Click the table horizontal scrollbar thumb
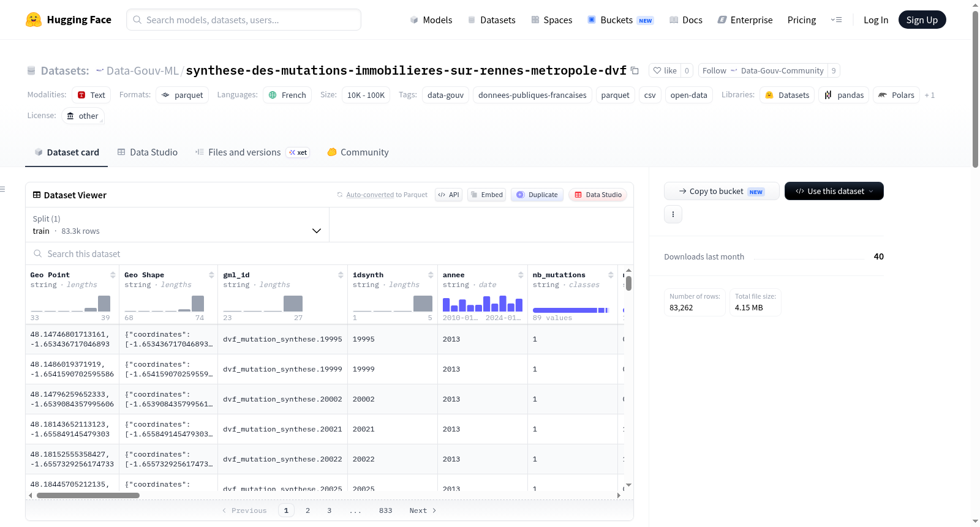This screenshot has height=527, width=980. (88, 496)
